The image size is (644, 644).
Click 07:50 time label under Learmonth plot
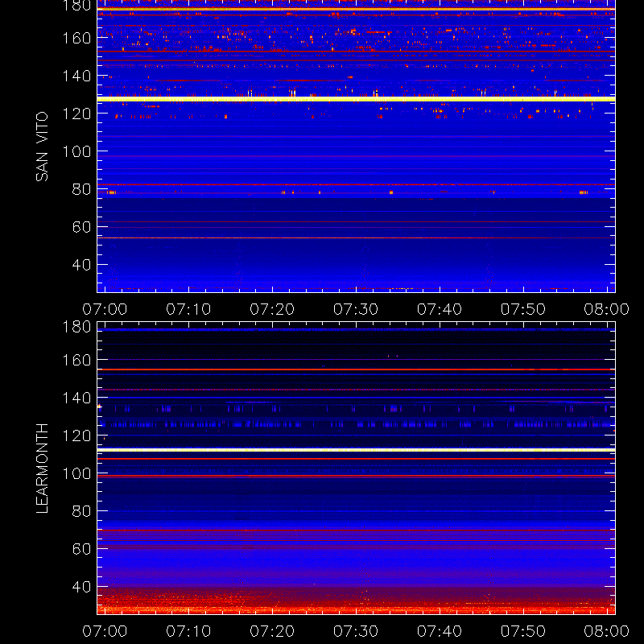point(523,631)
